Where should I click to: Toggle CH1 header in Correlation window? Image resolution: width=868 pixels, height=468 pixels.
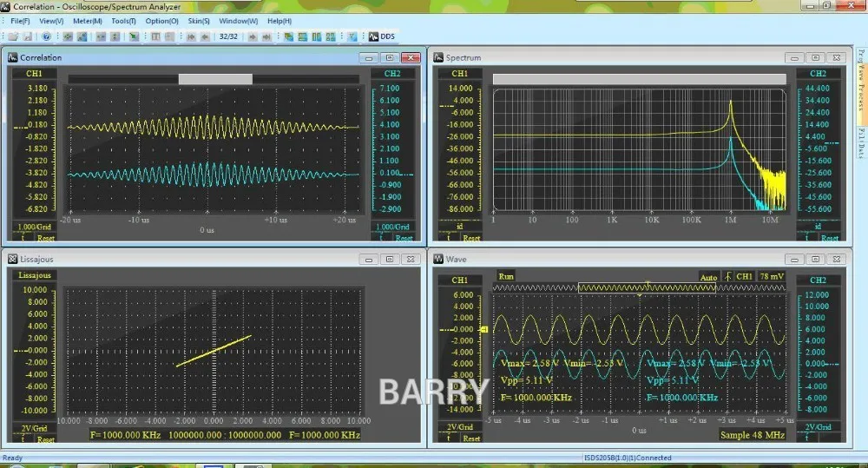point(35,73)
